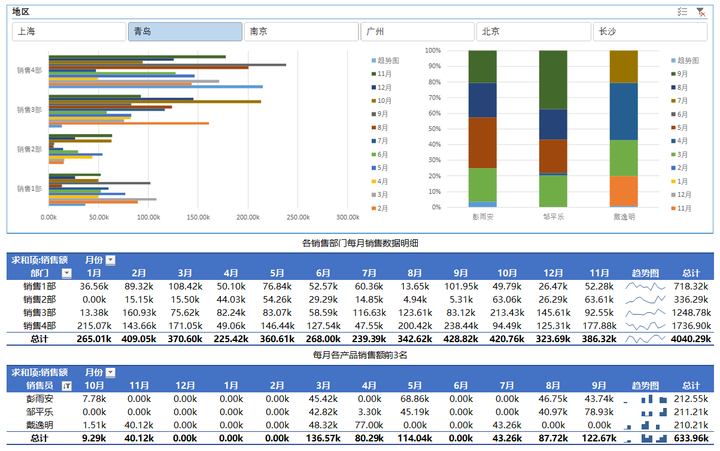
Task: Expand the 部门 filter dropdown
Action: click(67, 274)
